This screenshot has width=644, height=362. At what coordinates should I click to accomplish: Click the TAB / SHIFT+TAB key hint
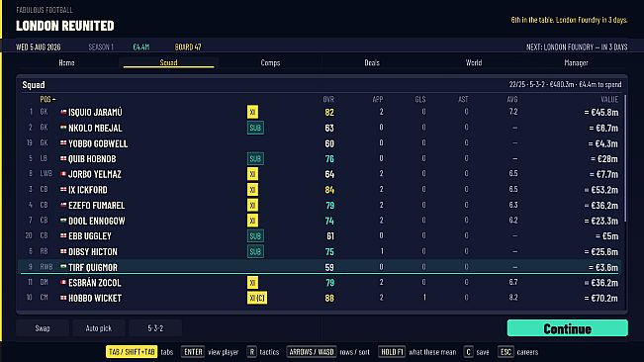[x=132, y=352]
